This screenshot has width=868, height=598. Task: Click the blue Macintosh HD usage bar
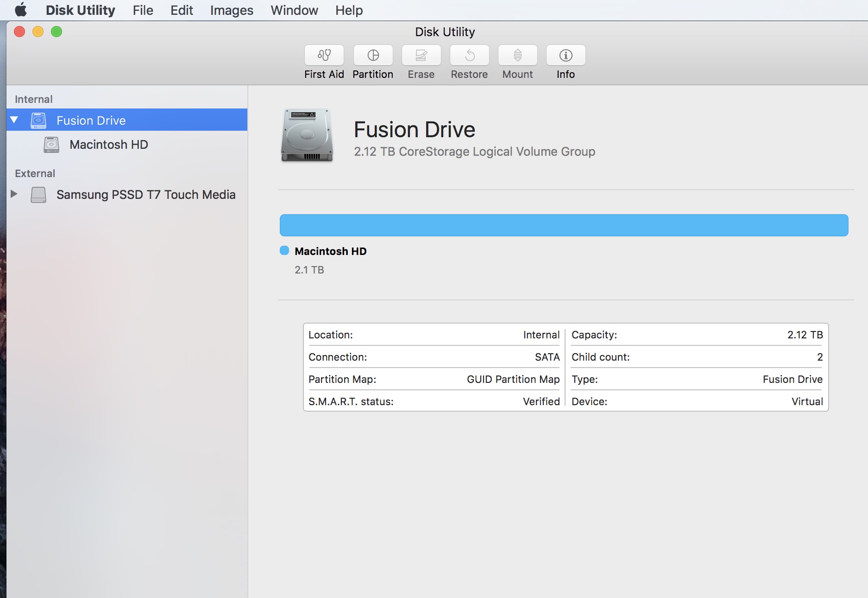564,225
